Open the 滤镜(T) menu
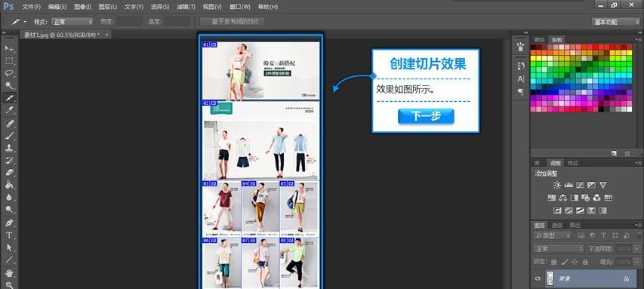644x289 pixels. (x=186, y=7)
